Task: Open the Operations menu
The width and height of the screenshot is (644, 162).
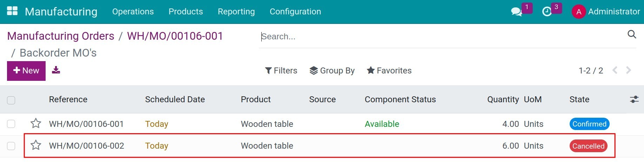Action: pyautogui.click(x=133, y=12)
